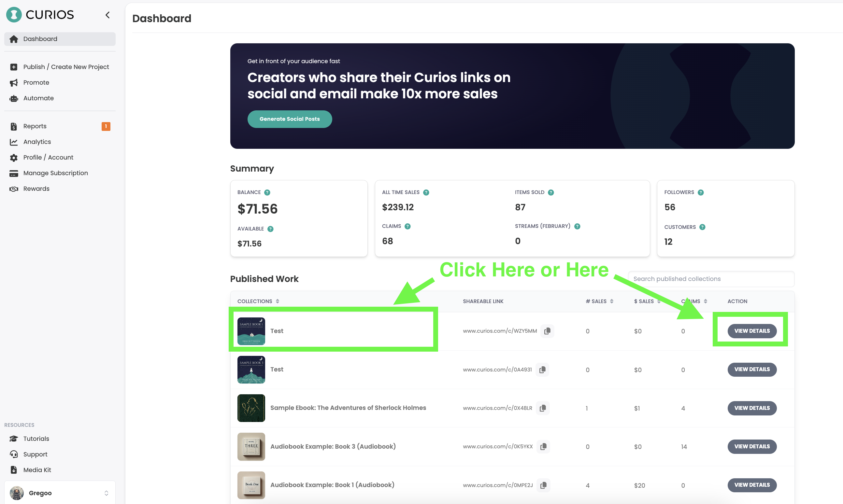Open Tutorials via the graduation cap icon

click(x=14, y=439)
